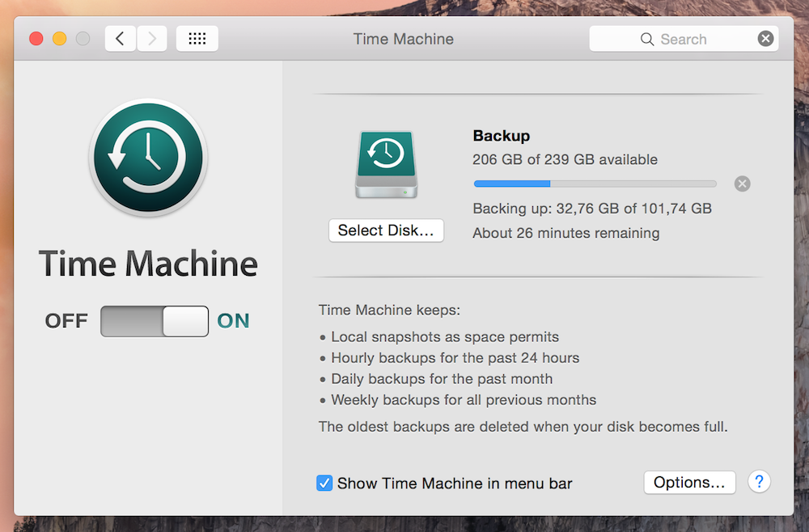Open help with the question mark button
Screen dimensions: 809x532
[x=759, y=482]
